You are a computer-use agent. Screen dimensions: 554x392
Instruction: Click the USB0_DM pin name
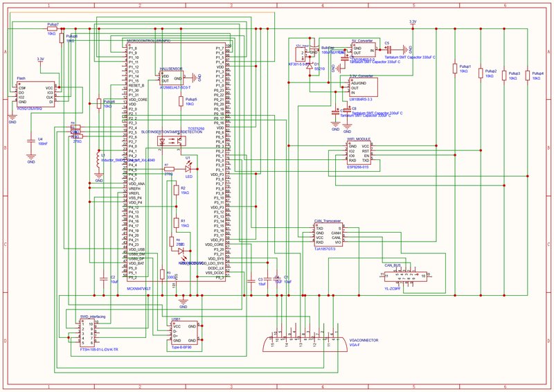click(x=136, y=254)
